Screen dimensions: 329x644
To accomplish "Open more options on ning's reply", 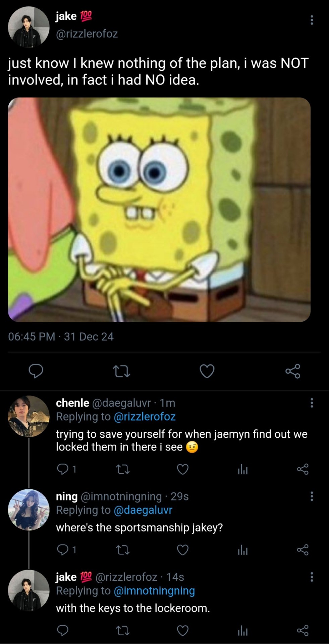I will tap(312, 496).
